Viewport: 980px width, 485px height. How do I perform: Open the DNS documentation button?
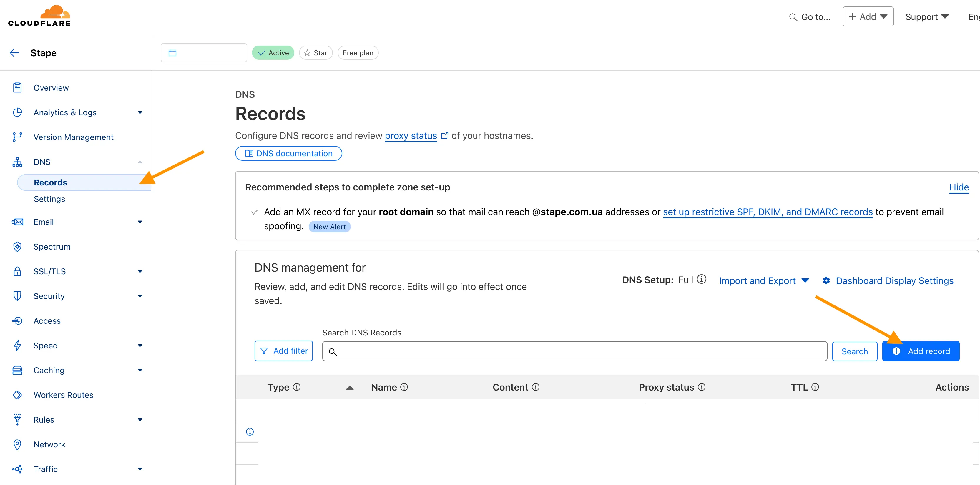(288, 153)
